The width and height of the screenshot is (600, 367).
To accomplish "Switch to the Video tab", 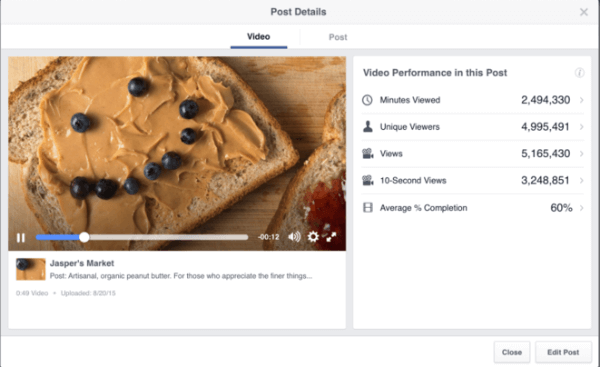I will point(259,37).
